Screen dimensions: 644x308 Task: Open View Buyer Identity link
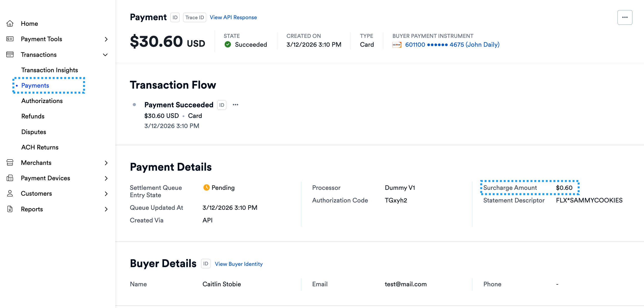pyautogui.click(x=239, y=264)
